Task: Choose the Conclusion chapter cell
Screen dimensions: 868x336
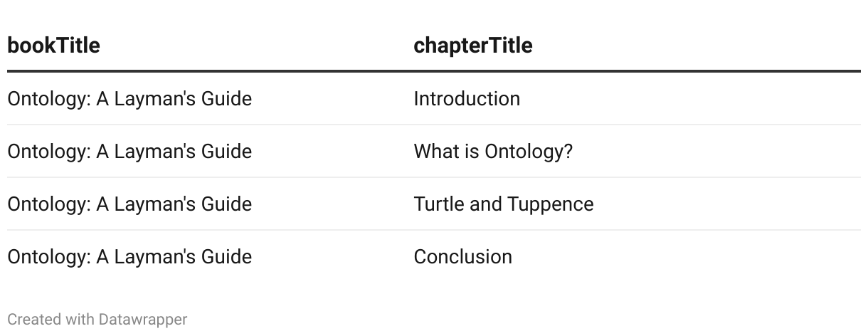Action: pyautogui.click(x=462, y=256)
